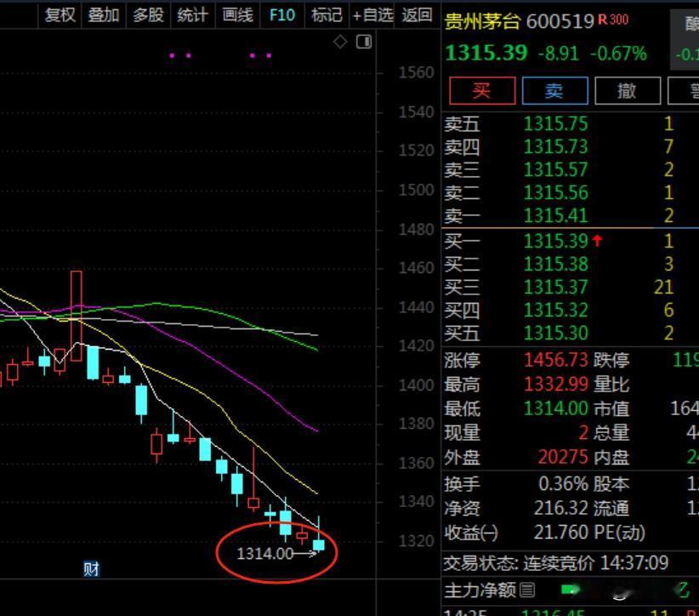The width and height of the screenshot is (699, 616).
Task: Open the 主力净额 list icon
Action: (527, 590)
